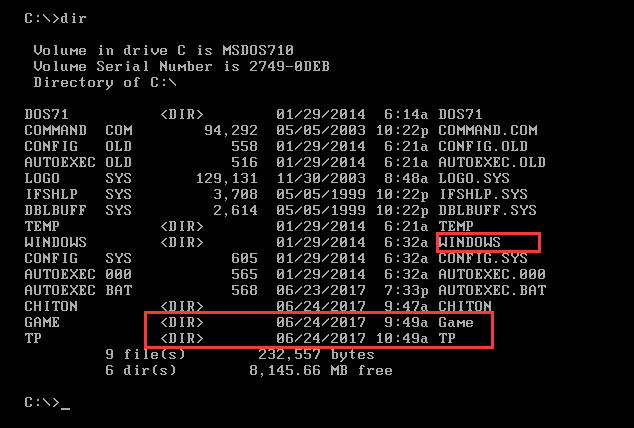Image resolution: width=634 pixels, height=428 pixels.
Task: Click the CHITON short name in the left column
Action: [x=52, y=306]
